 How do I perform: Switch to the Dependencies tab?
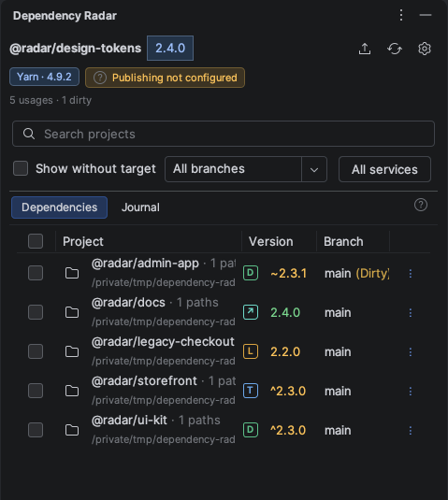point(59,207)
